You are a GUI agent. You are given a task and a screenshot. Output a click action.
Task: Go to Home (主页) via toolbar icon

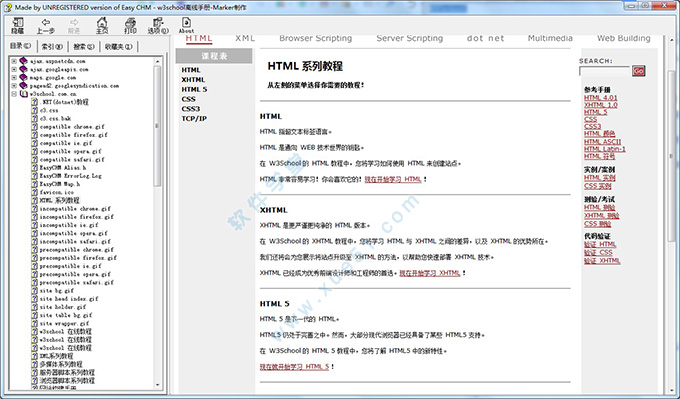[102, 23]
